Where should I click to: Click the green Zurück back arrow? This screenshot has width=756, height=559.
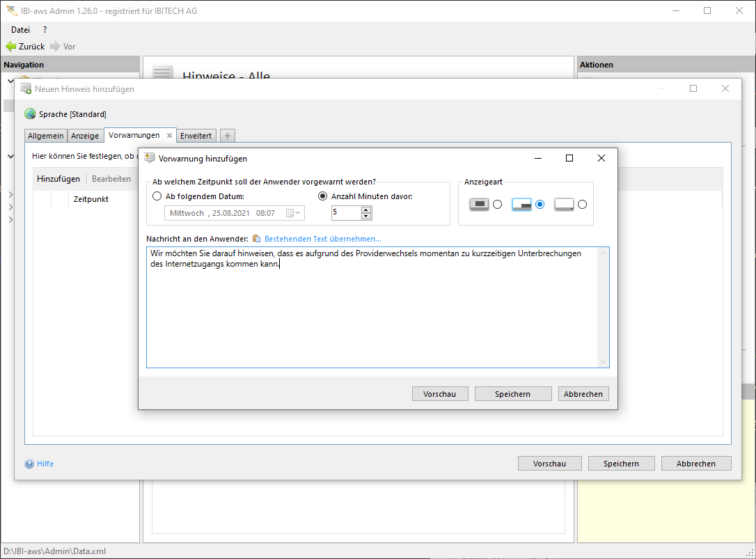click(10, 47)
